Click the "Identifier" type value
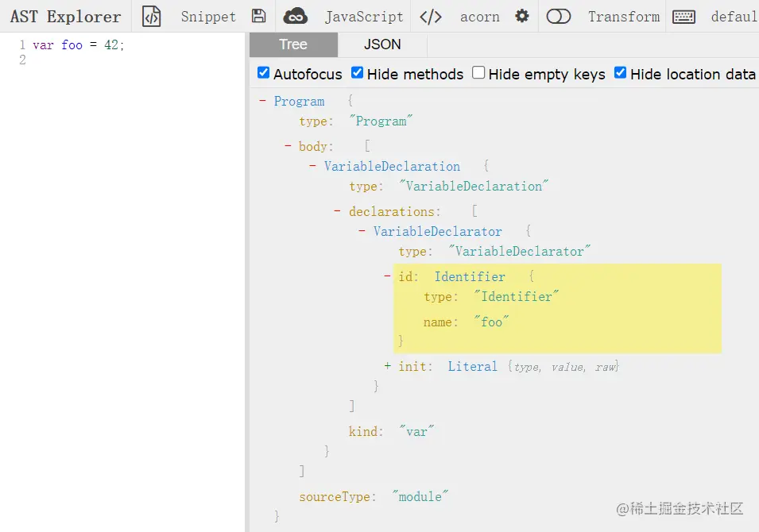Screen dimensions: 759x532 (x=516, y=296)
